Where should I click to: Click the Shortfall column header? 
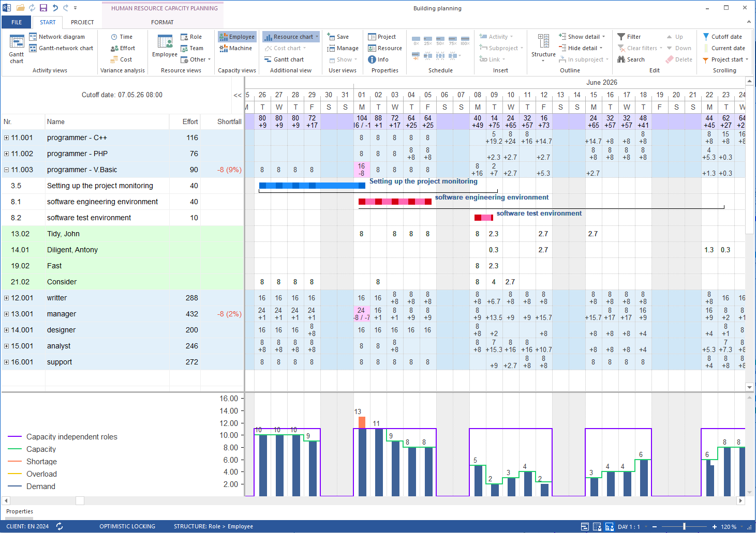click(222, 121)
